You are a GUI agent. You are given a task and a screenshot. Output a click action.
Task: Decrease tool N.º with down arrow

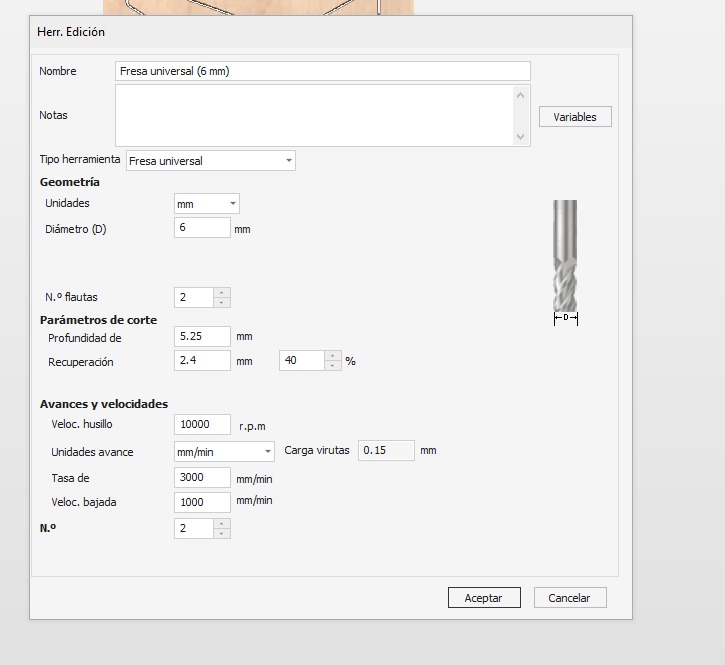[x=222, y=534]
